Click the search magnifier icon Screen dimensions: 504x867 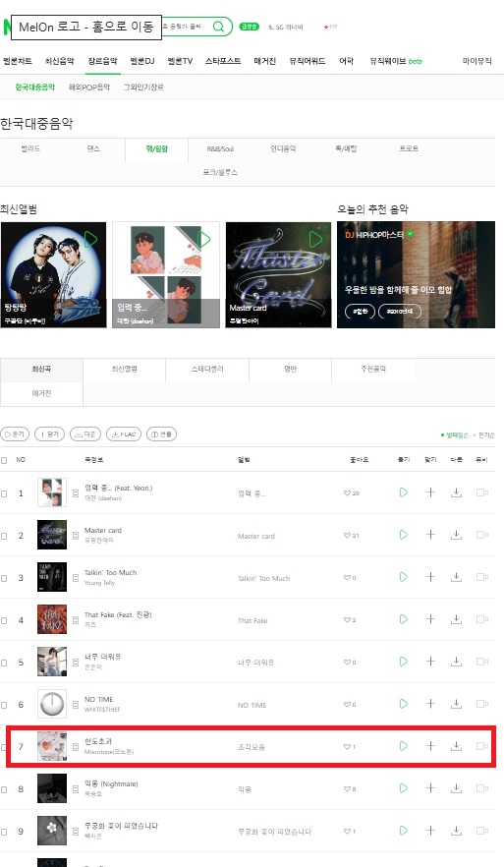tap(219, 27)
